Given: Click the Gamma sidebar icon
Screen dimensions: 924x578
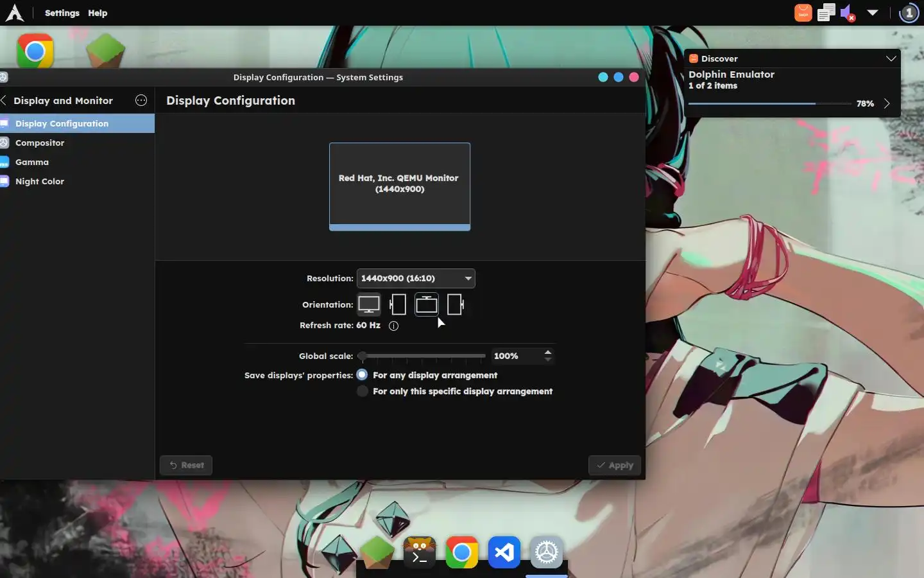Looking at the screenshot, I should 4,162.
